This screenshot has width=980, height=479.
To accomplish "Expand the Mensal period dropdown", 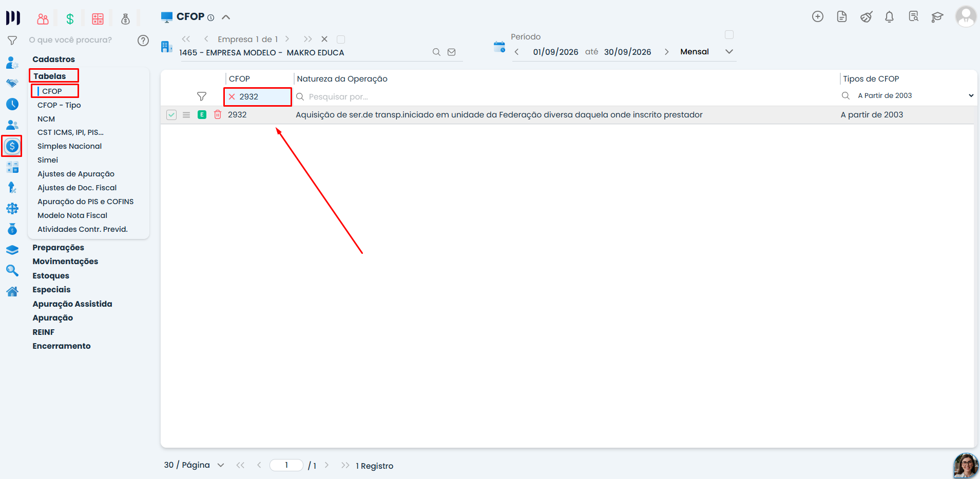I will [729, 52].
